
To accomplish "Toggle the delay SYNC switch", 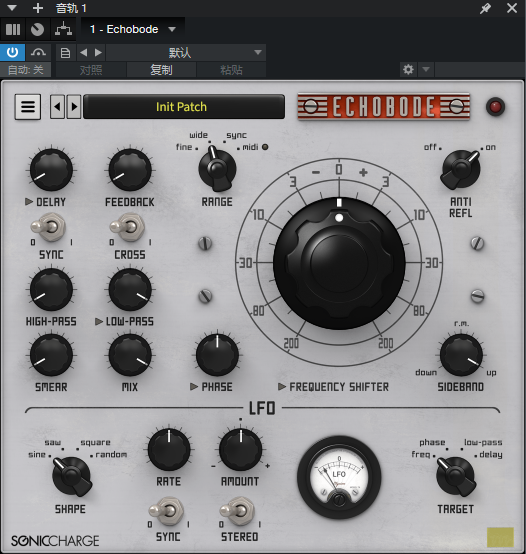I will (x=49, y=227).
